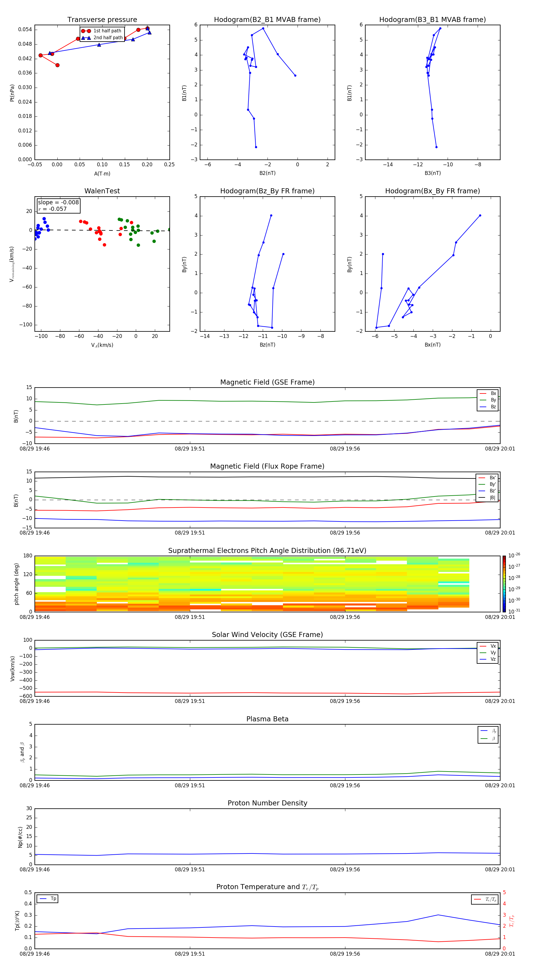Select the 'Tp' legend entry
535x980 pixels.
pos(48,899)
